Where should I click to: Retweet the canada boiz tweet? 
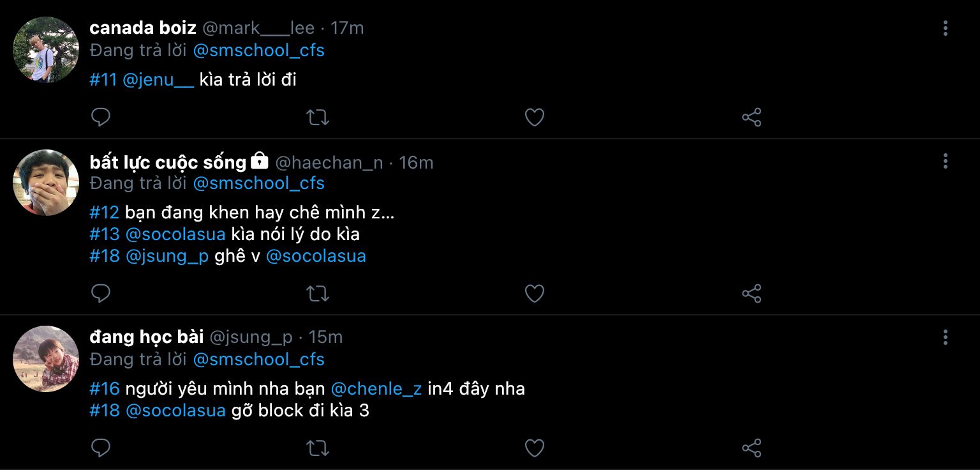(x=318, y=117)
